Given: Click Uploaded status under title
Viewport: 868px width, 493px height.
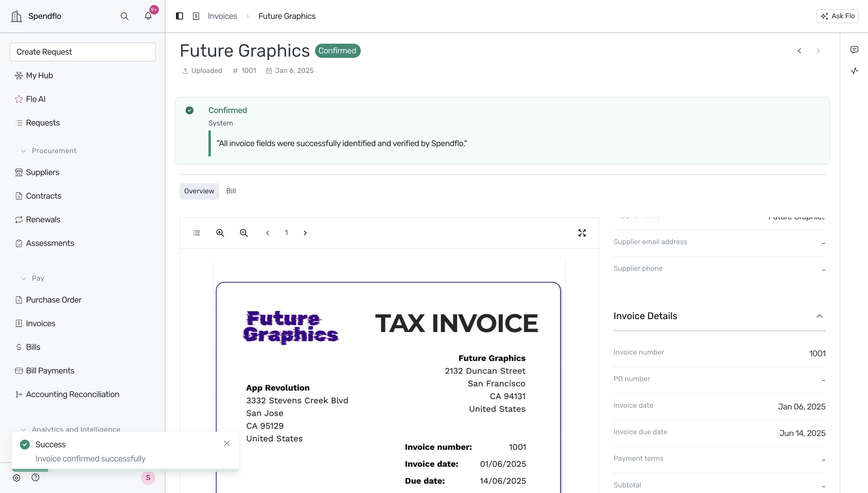Looking at the screenshot, I should point(202,71).
